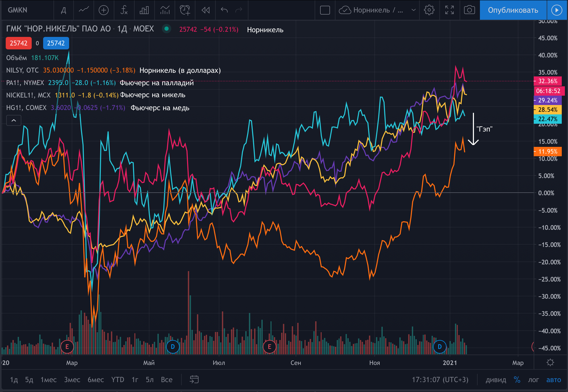
Task: Enter fullscreen chart mode
Action: click(449, 10)
